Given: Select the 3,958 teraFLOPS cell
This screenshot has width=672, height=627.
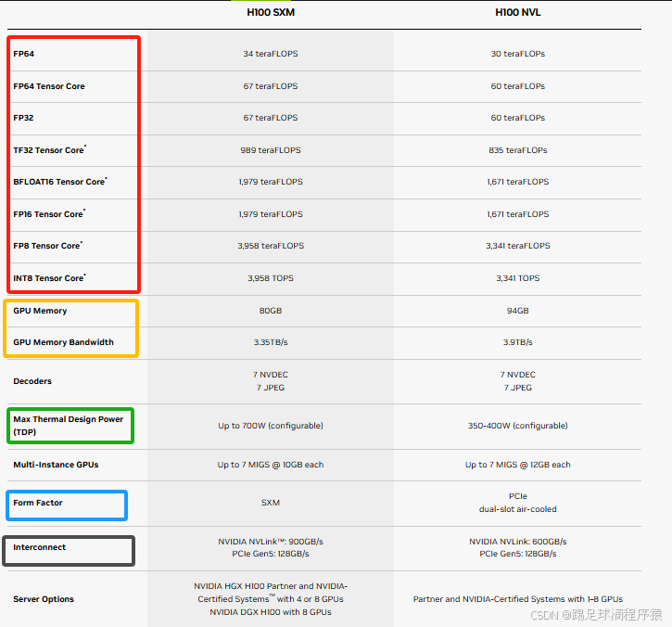Looking at the screenshot, I should click(x=271, y=246).
